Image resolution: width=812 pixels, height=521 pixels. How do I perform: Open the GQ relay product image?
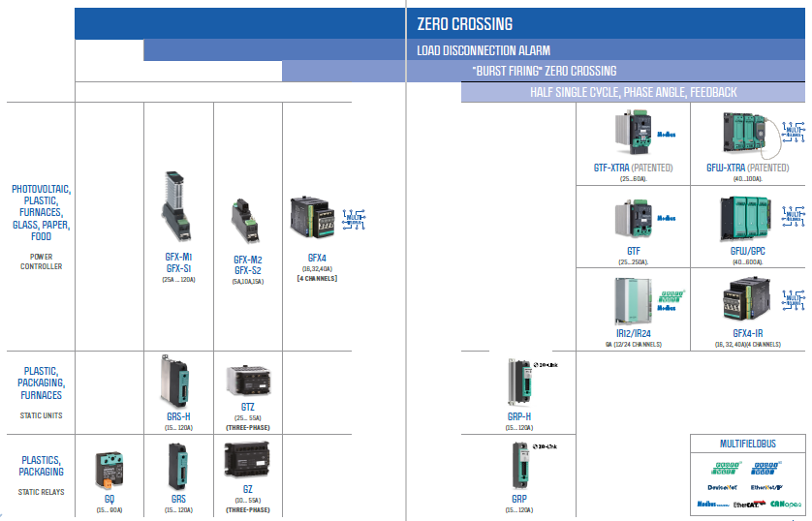tap(109, 470)
